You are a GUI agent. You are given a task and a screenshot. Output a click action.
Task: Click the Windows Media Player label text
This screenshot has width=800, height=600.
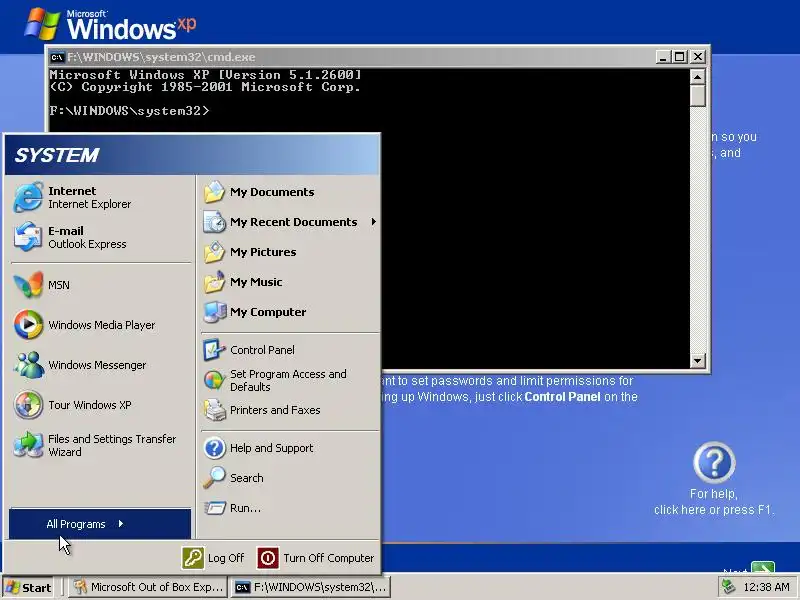pyautogui.click(x=102, y=325)
